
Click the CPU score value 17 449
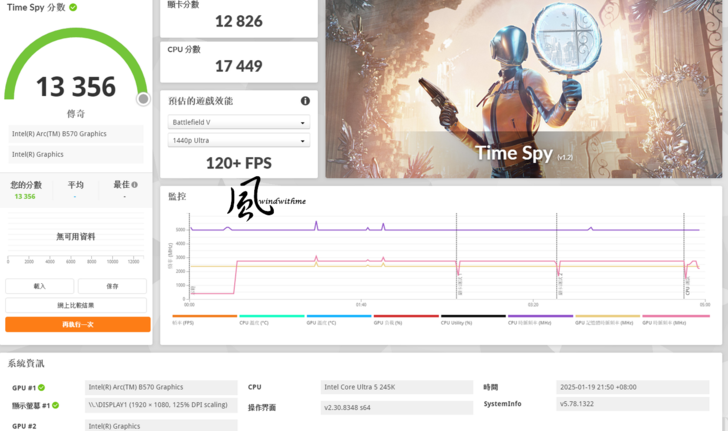239,66
